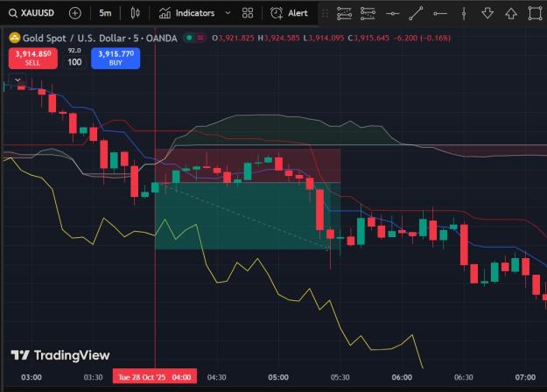
Task: Open the 5m timeframe selector
Action: (105, 13)
